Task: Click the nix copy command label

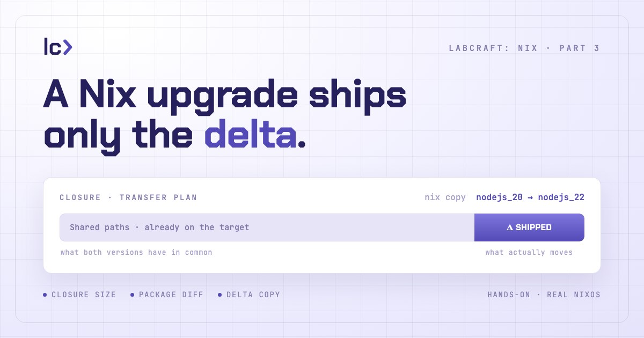Action: coord(445,197)
